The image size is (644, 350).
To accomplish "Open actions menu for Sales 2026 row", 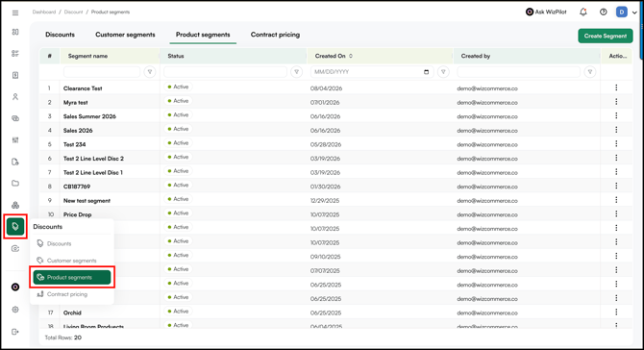I will pyautogui.click(x=616, y=130).
